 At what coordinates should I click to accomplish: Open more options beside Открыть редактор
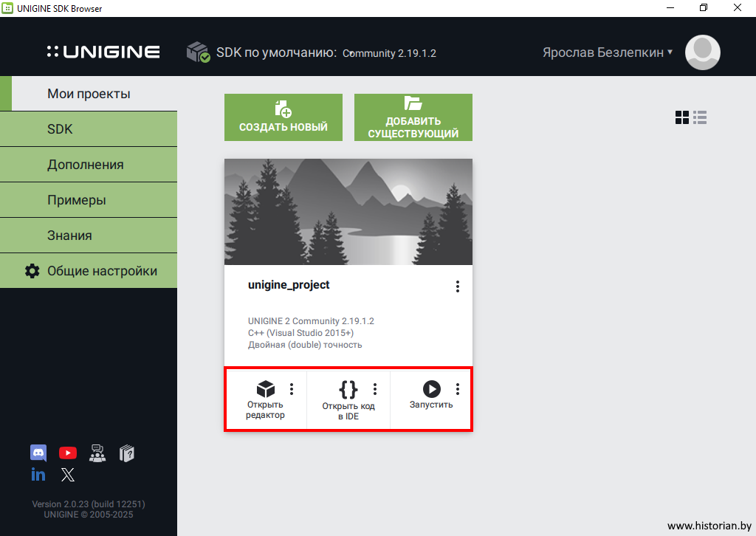[x=292, y=389]
